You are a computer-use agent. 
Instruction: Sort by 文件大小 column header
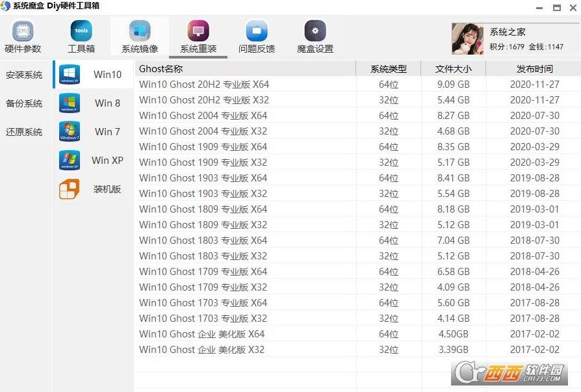pos(453,69)
